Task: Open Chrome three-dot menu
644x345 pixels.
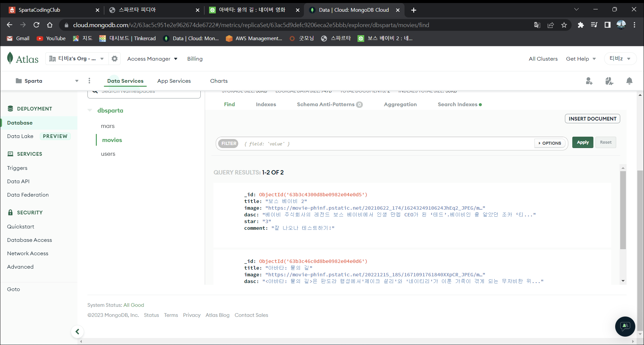Action: click(634, 25)
